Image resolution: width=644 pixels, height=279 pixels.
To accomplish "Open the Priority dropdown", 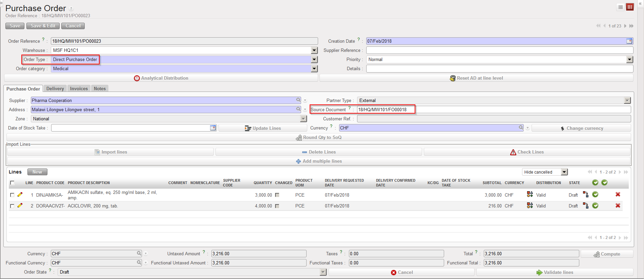I will pyautogui.click(x=629, y=60).
